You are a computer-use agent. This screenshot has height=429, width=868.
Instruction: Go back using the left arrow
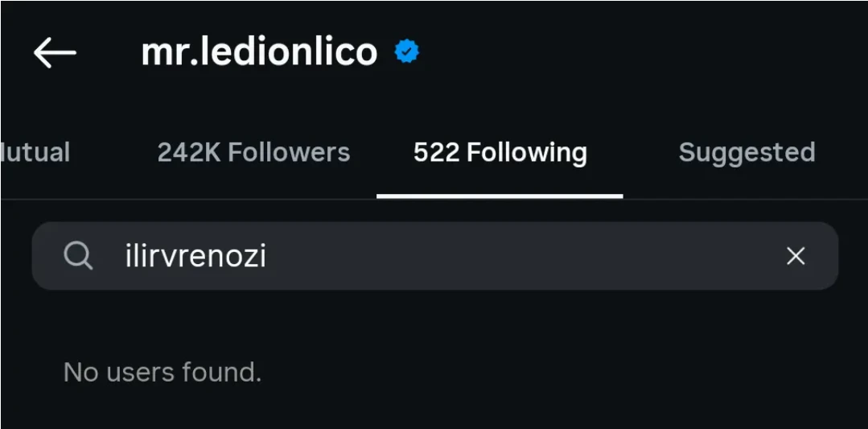pyautogui.click(x=55, y=53)
